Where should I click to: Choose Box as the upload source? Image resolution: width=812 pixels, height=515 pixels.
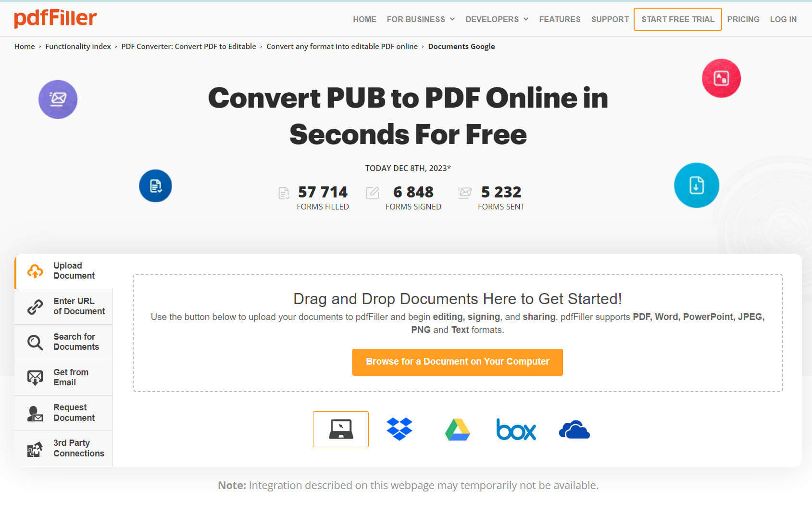click(516, 430)
